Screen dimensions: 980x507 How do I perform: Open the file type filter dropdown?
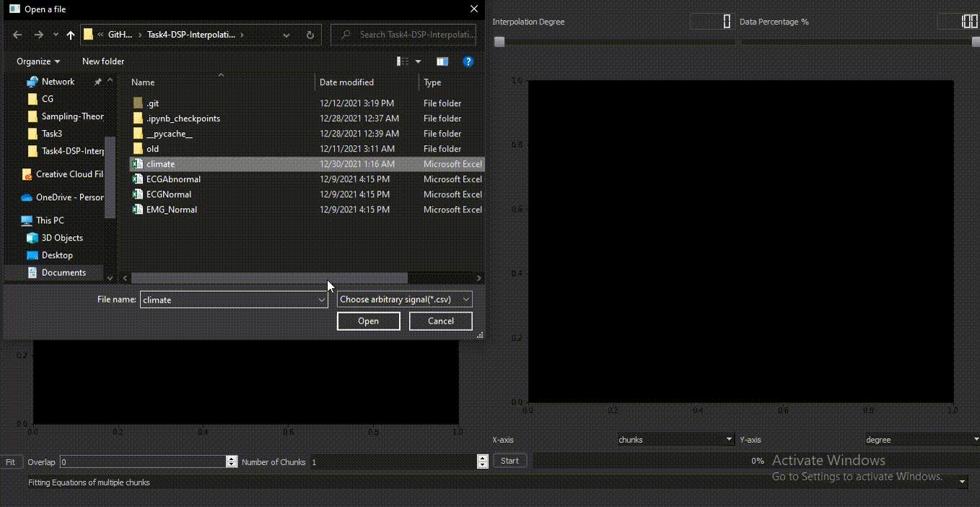pyautogui.click(x=405, y=299)
